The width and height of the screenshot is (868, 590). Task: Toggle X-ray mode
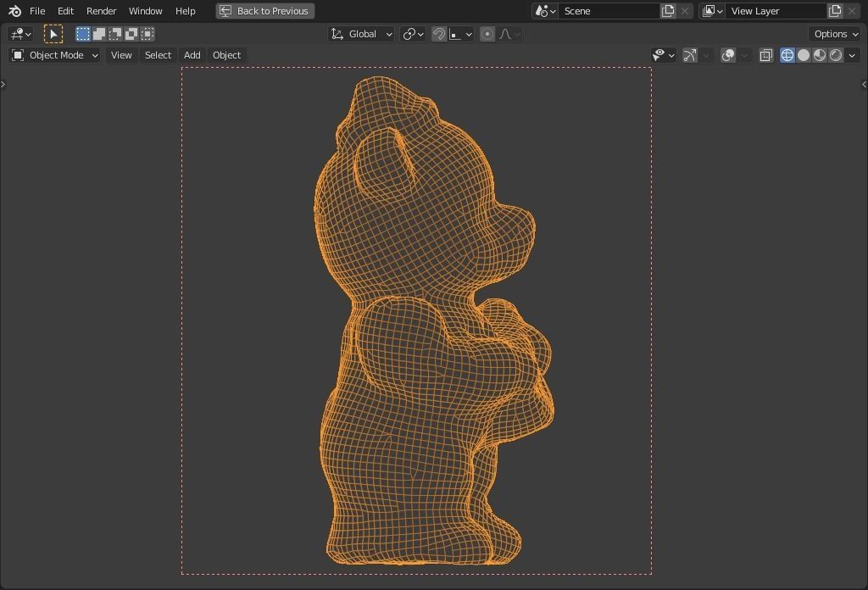[766, 55]
